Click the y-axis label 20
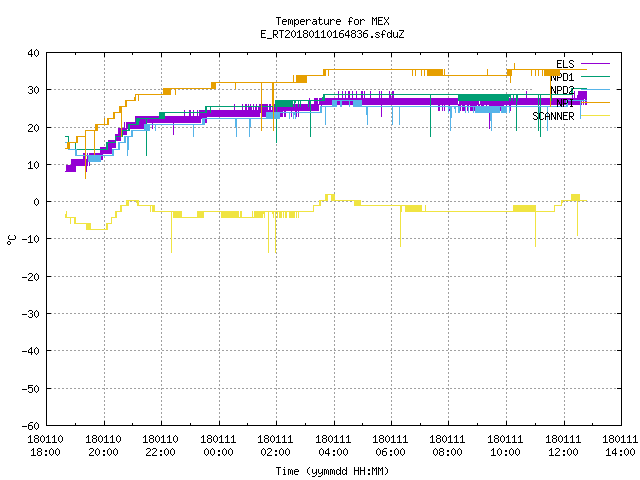 pyautogui.click(x=33, y=128)
